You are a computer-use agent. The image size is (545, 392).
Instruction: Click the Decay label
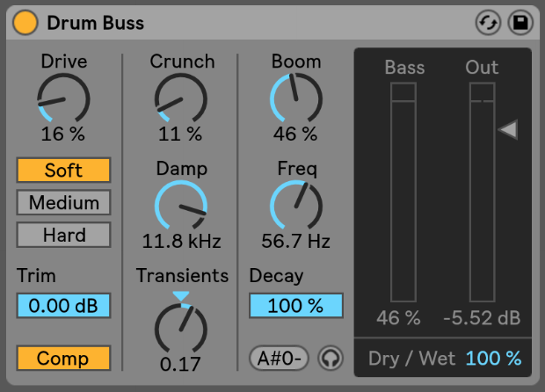pyautogui.click(x=276, y=277)
